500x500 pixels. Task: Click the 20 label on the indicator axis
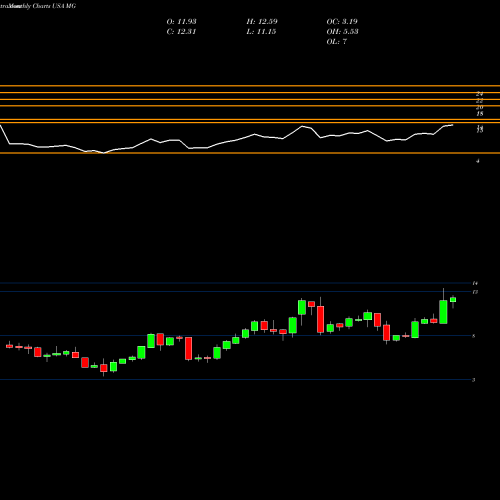click(480, 107)
